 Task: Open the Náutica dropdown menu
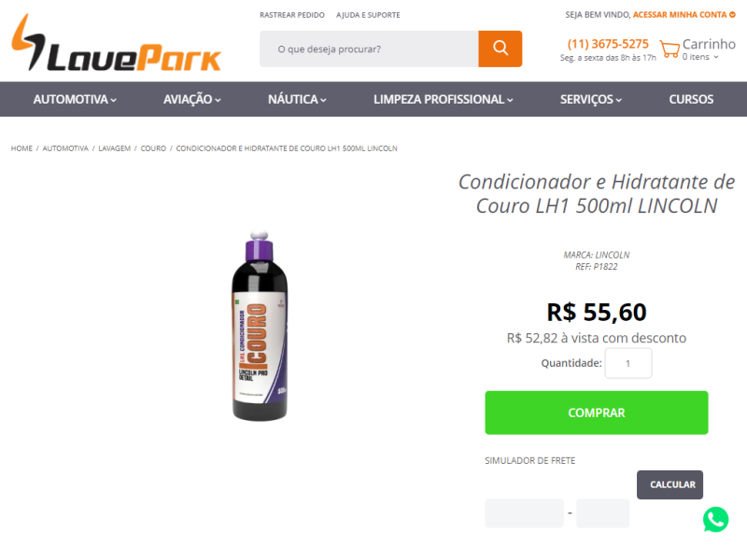297,99
